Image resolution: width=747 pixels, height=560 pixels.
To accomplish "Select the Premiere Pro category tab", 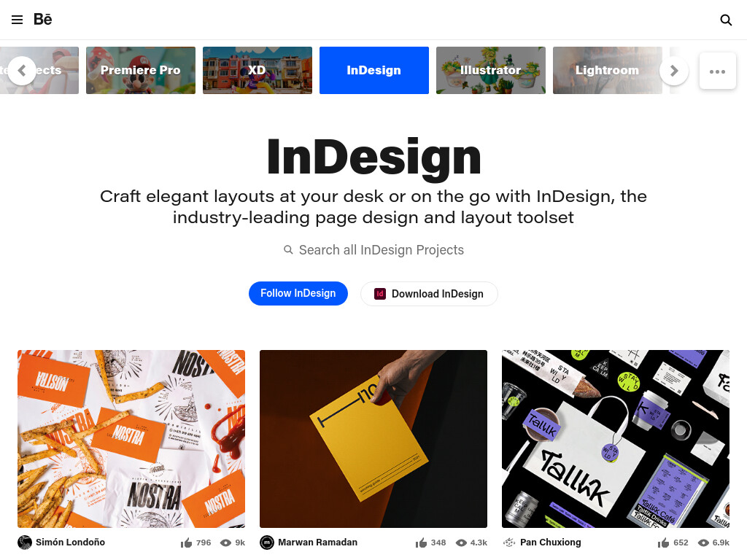I will pos(141,71).
